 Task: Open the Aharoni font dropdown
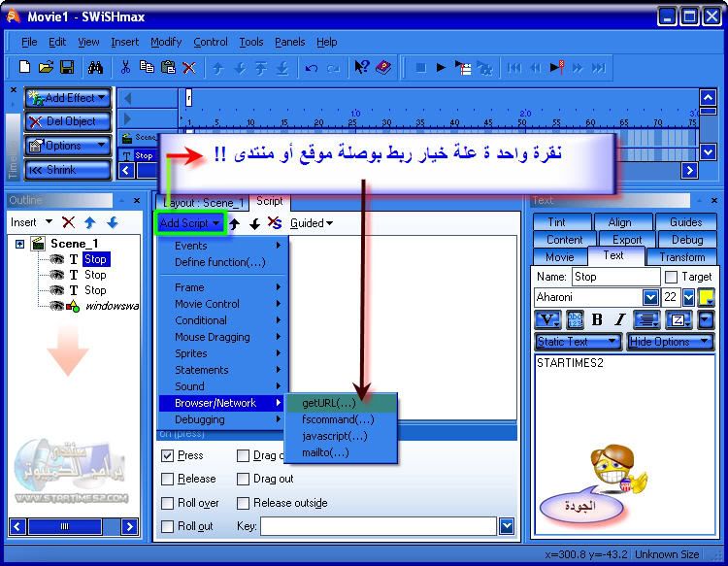[x=650, y=297]
